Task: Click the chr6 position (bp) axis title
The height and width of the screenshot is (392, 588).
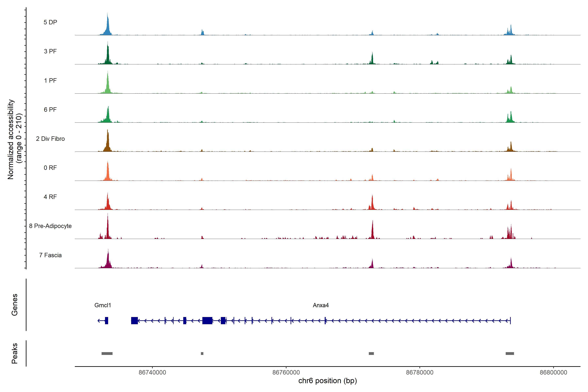Action: [327, 381]
